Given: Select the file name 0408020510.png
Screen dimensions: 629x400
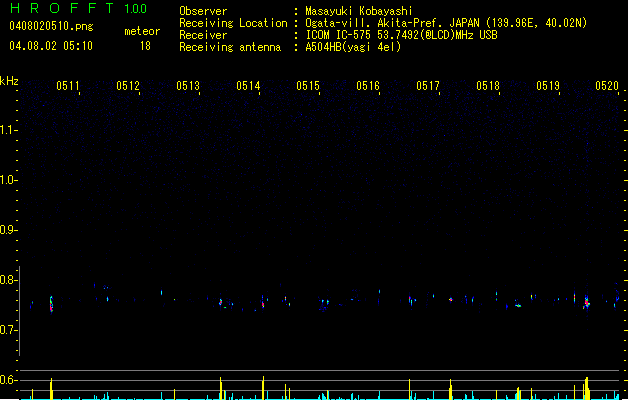Looking at the screenshot, I should [x=51, y=26].
